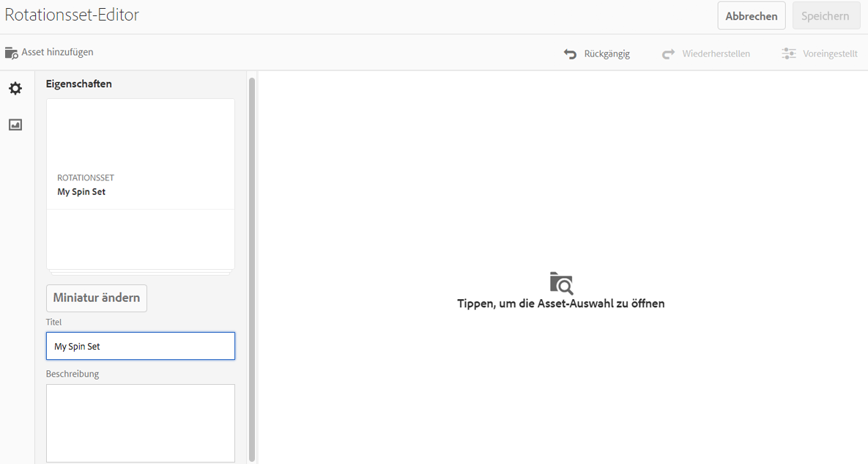The image size is (868, 464).
Task: Click the properties panel scrollbar
Action: coord(252,268)
